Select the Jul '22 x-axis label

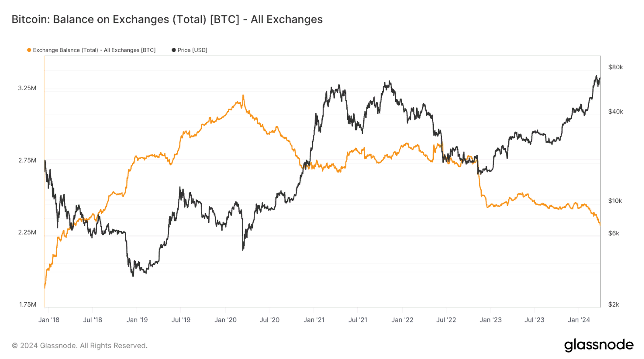point(446,320)
